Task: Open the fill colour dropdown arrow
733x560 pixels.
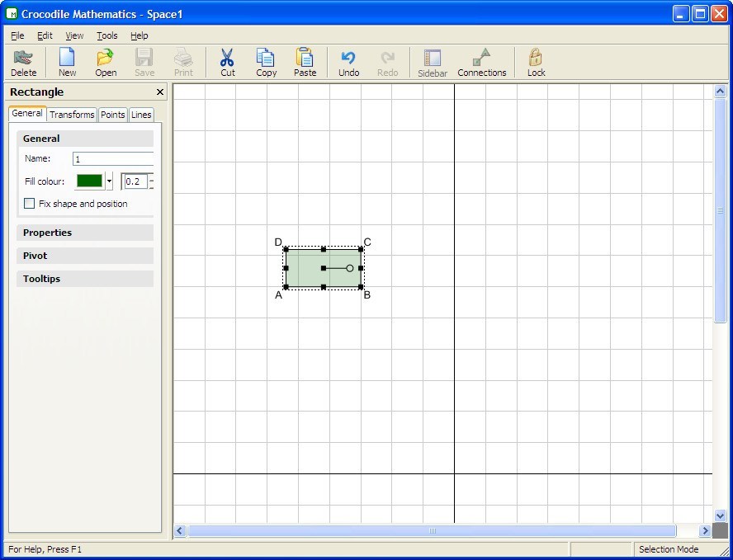Action: click(109, 181)
